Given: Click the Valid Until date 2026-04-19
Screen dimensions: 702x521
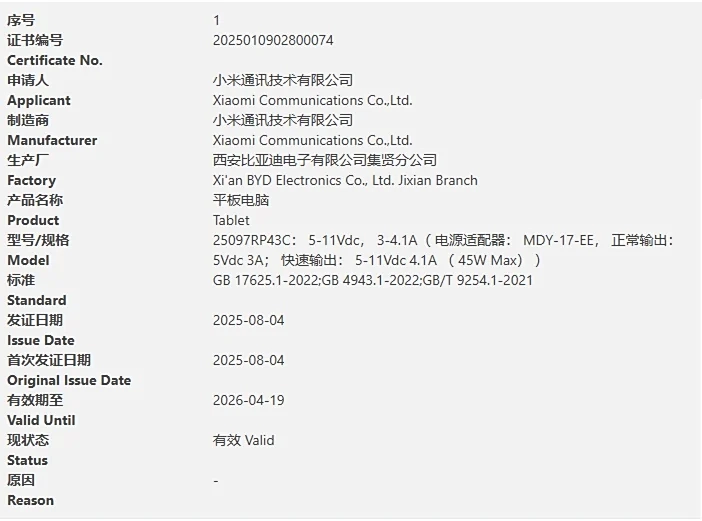Looking at the screenshot, I should [249, 400].
